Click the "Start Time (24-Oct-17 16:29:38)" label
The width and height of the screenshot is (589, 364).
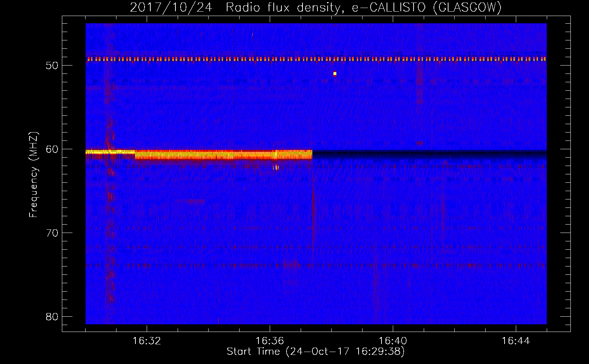[316, 352]
